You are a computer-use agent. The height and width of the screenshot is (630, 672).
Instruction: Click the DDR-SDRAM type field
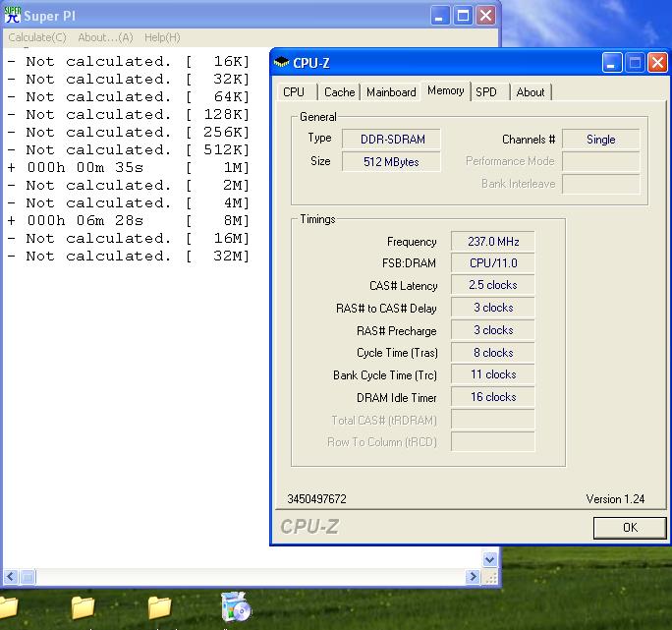pyautogui.click(x=391, y=139)
